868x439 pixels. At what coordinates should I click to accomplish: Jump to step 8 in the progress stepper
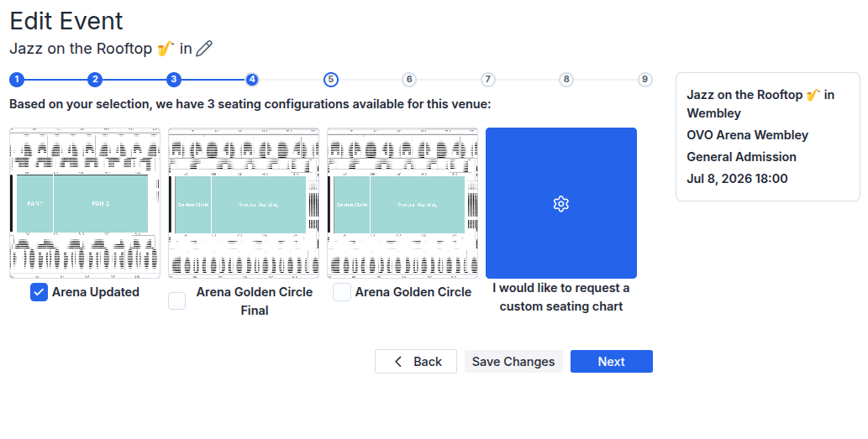pyautogui.click(x=566, y=80)
